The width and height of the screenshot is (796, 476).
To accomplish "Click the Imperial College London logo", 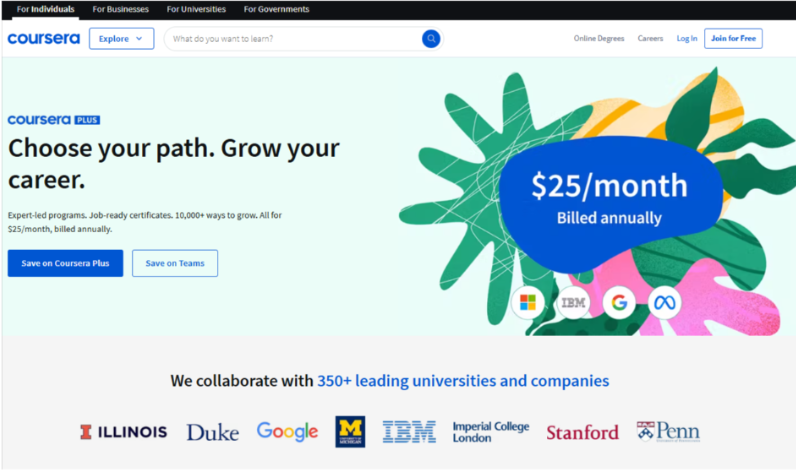I will (x=491, y=432).
